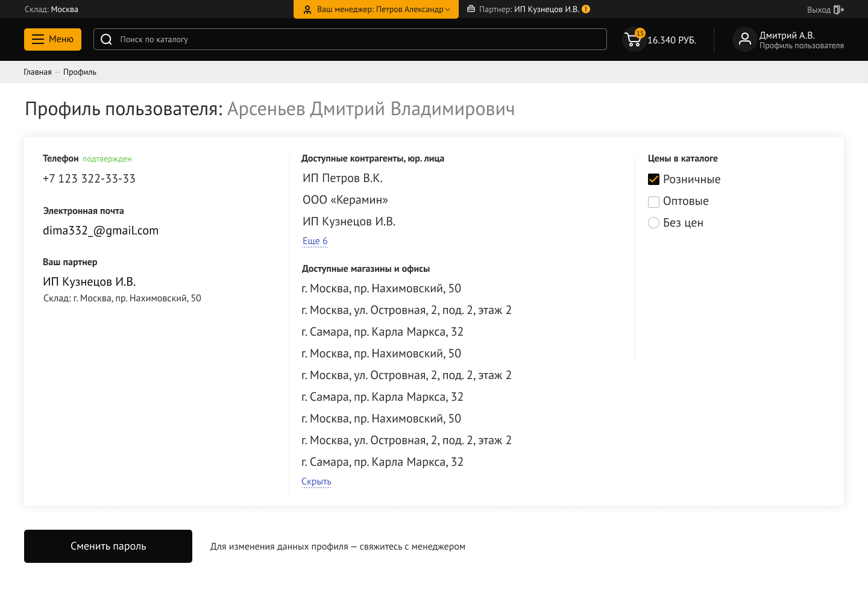Click the person icon beside Ваш менеджер
The height and width of the screenshot is (593, 868).
click(307, 10)
